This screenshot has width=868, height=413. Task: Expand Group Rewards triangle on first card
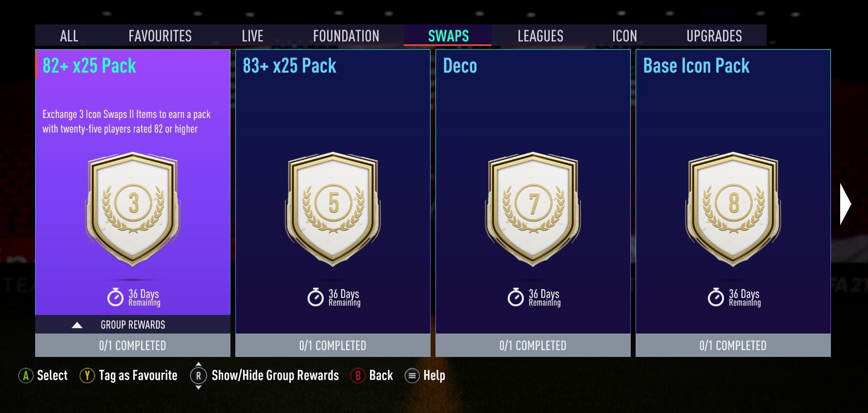[x=77, y=325]
